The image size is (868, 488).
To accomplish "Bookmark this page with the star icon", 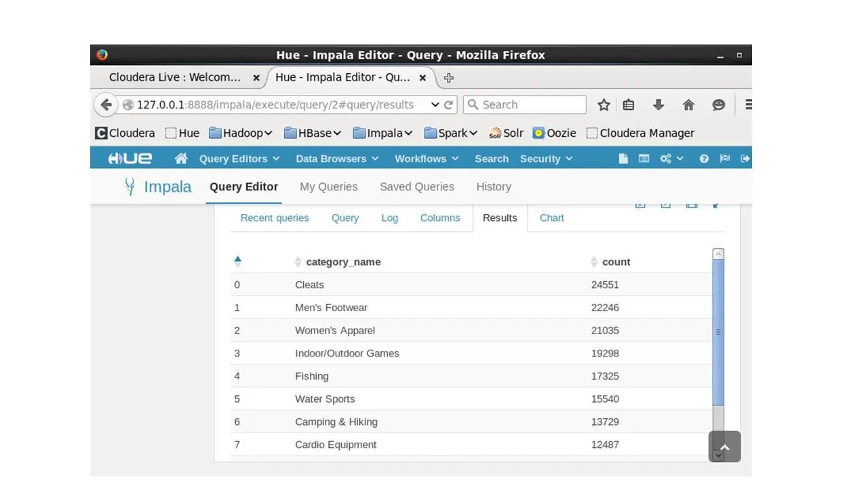I will click(x=604, y=104).
